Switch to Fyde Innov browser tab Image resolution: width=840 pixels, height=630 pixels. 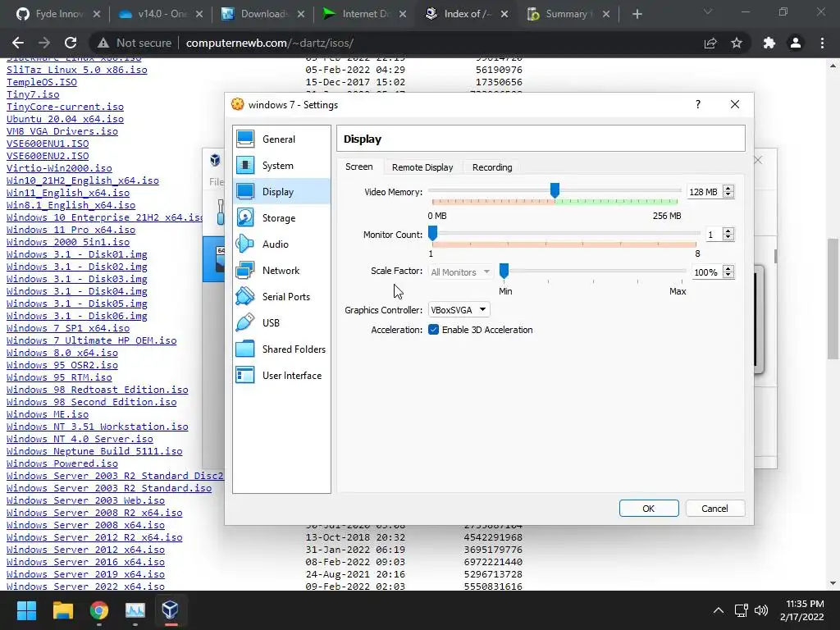58,14
